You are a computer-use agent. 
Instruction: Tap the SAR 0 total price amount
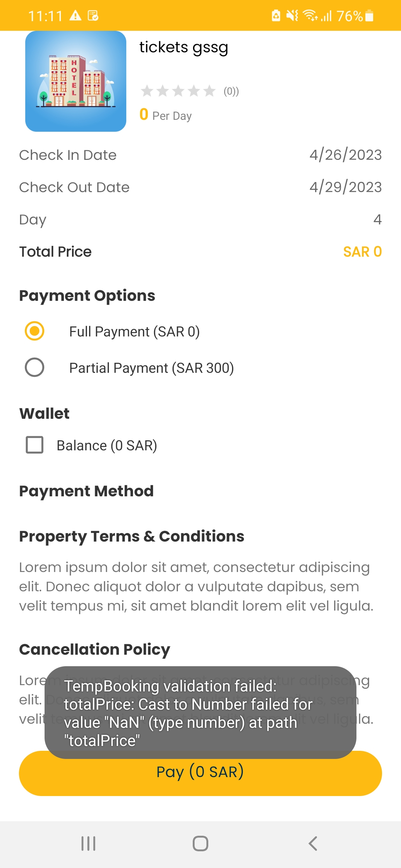point(362,252)
